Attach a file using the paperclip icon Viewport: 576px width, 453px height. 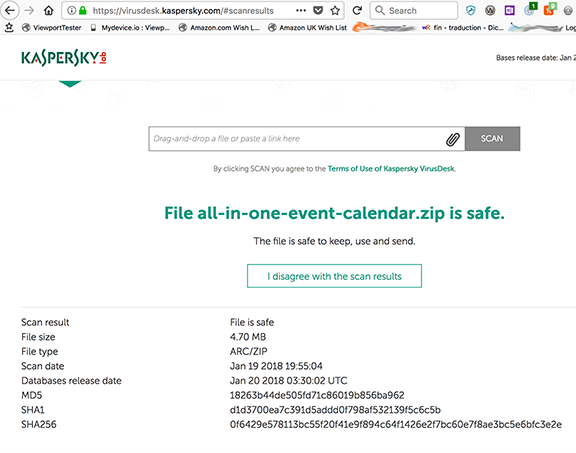(453, 139)
